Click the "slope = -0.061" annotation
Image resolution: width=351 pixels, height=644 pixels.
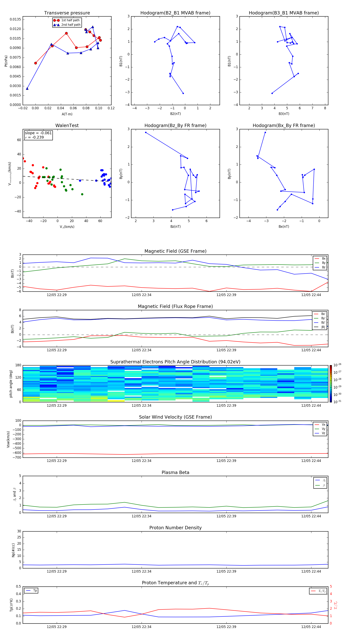point(38,133)
